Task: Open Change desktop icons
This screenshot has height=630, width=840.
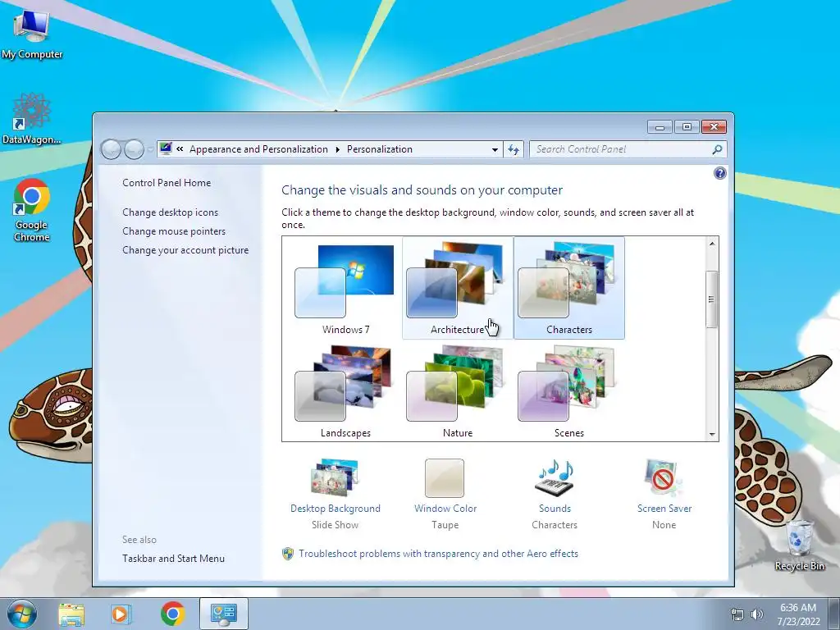Action: click(171, 212)
